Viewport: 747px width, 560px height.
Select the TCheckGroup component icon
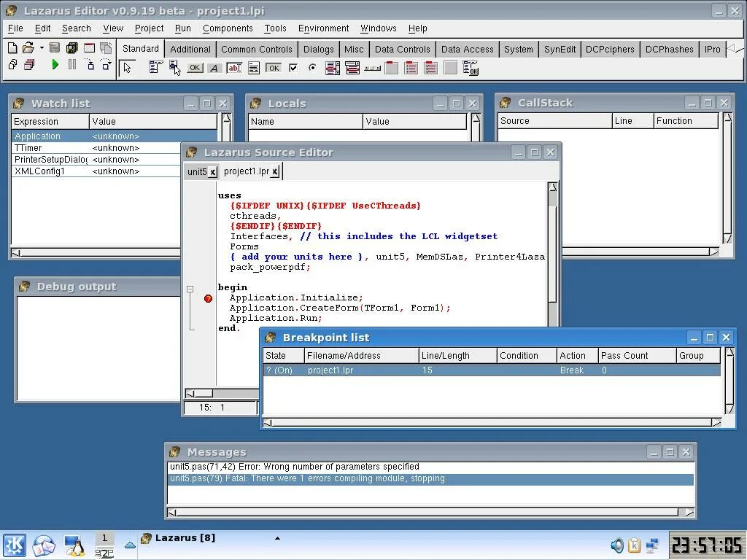pyautogui.click(x=430, y=68)
